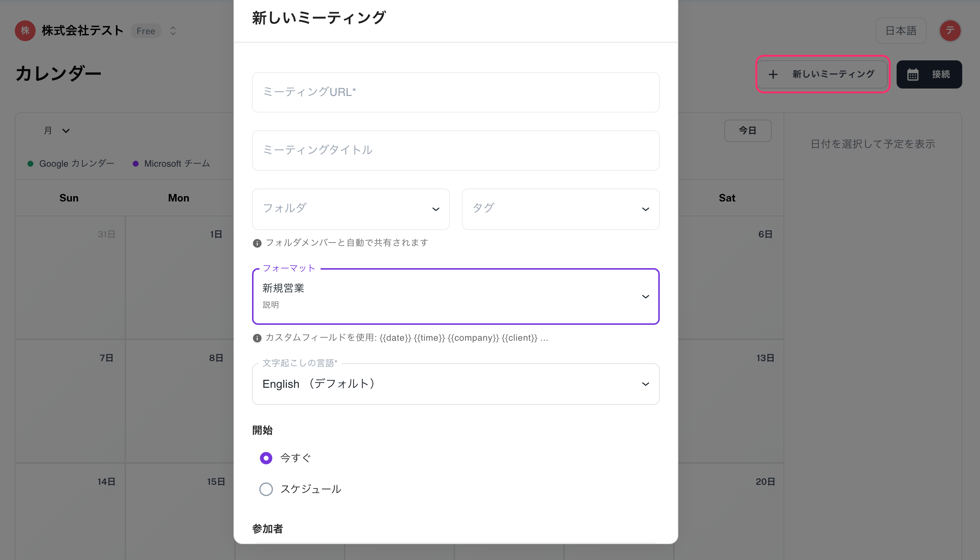Open the 月 view dropdown
The image size is (980, 560).
point(56,131)
